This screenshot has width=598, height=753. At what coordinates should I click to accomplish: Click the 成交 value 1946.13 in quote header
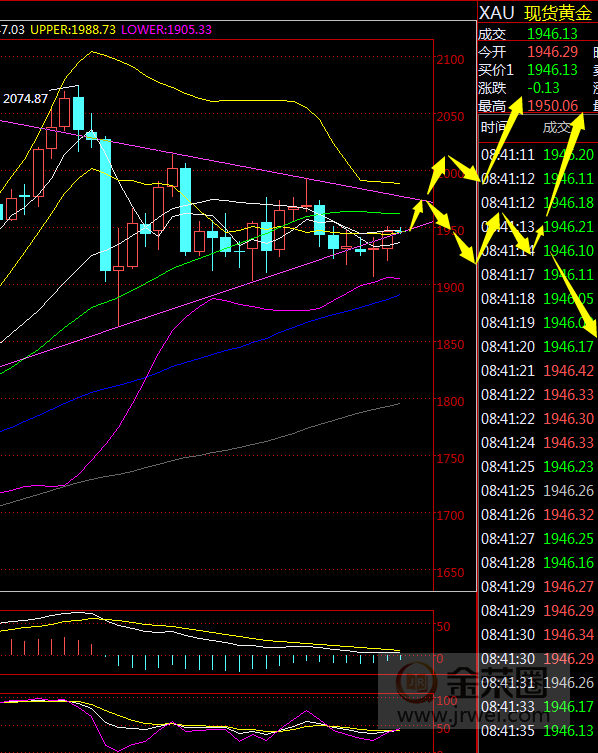click(552, 34)
